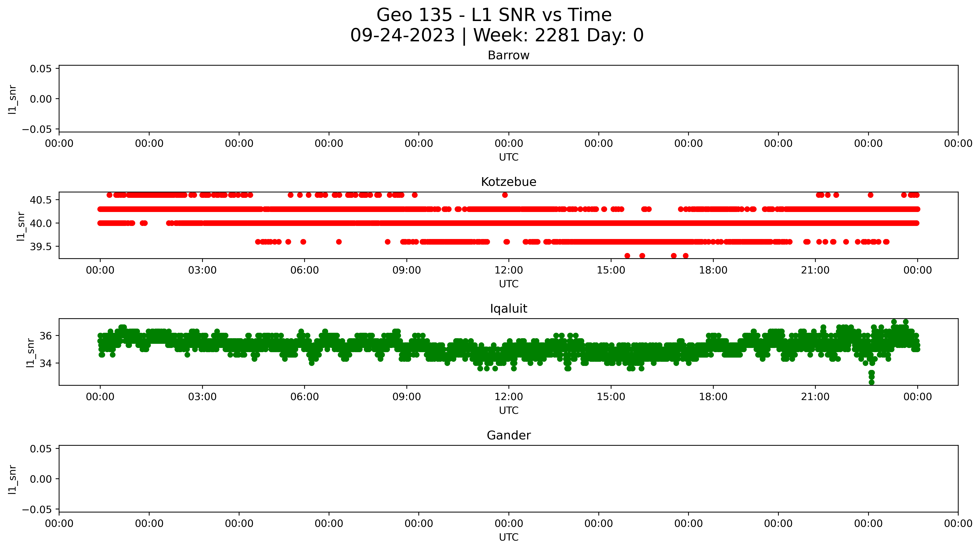Click the UTC x-axis label under Barrow plot
The image size is (980, 550).
pos(509,157)
